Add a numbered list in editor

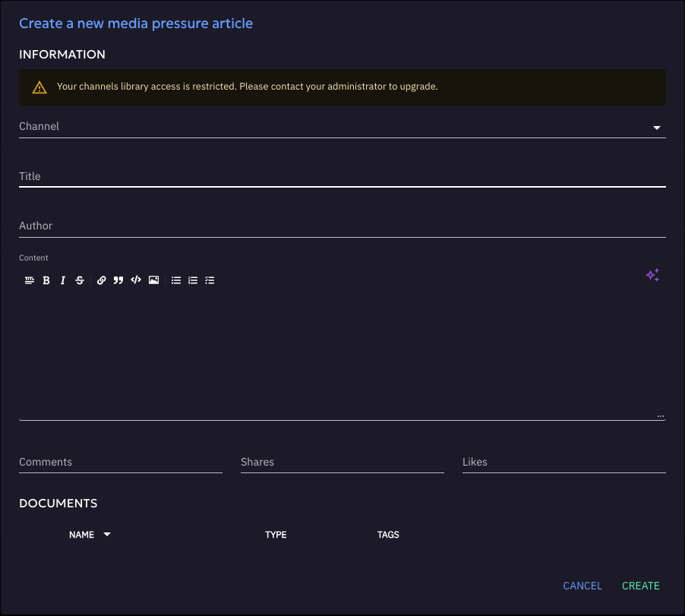click(193, 280)
